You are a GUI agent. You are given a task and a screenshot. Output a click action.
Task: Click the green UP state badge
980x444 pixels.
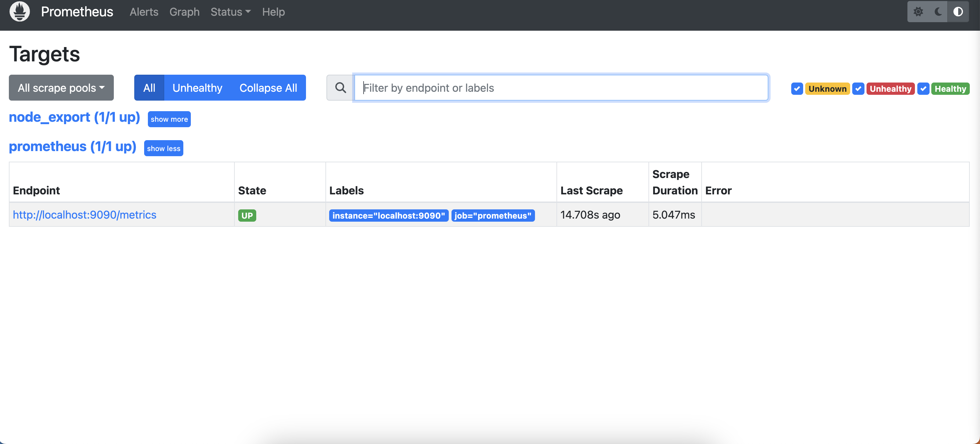pos(247,216)
